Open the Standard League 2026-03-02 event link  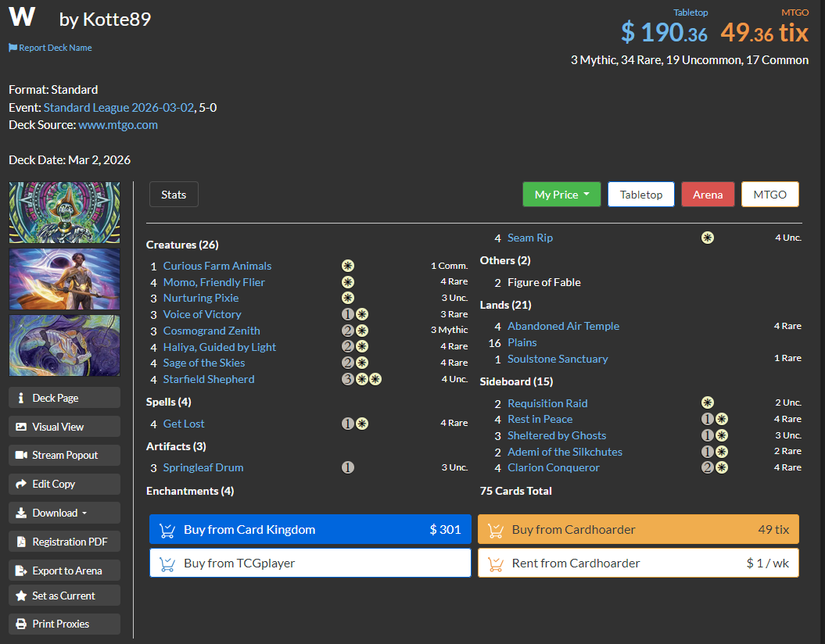coord(119,108)
